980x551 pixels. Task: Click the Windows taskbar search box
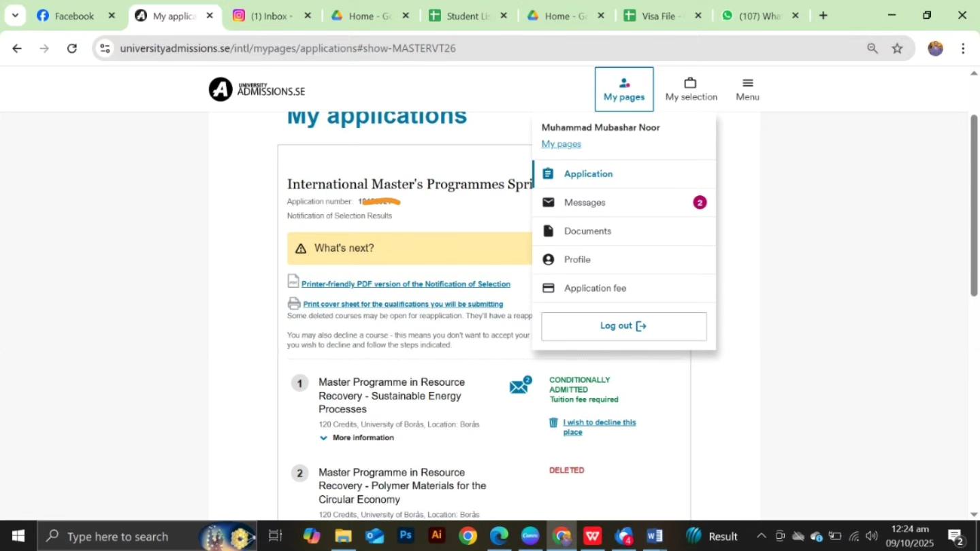pos(146,536)
